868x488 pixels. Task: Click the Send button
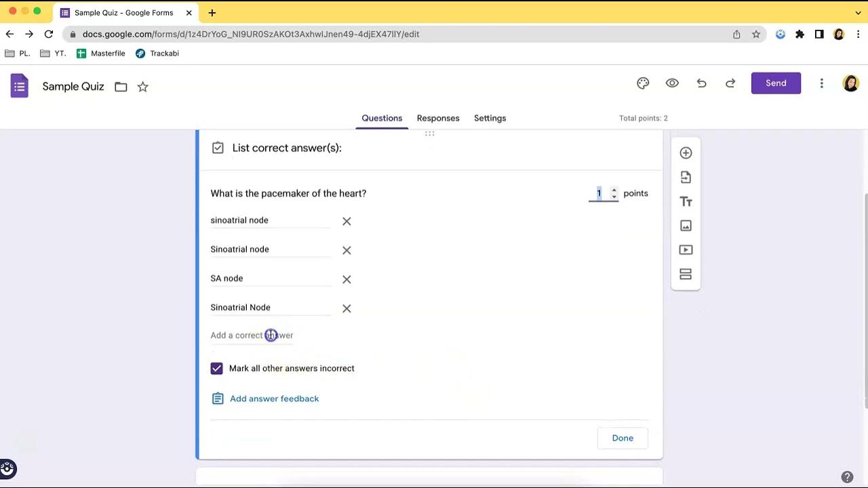click(x=776, y=83)
